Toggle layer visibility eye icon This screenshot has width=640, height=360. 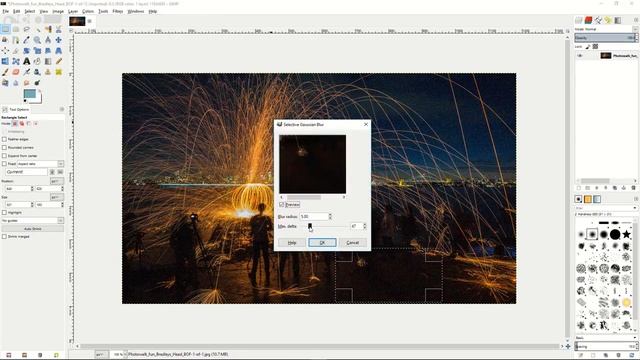coord(580,56)
